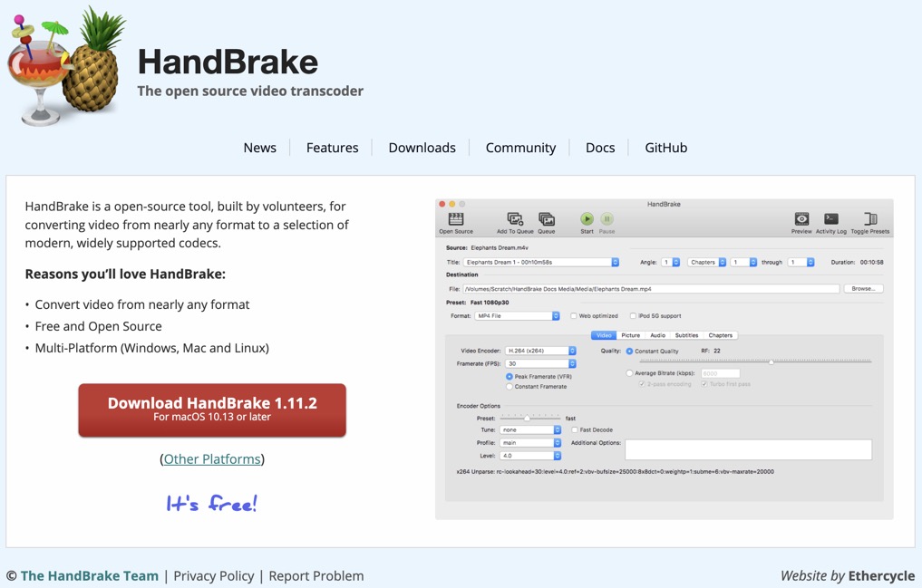Screen dimensions: 922x588
Task: Switch to the Video tab
Action: pos(604,335)
